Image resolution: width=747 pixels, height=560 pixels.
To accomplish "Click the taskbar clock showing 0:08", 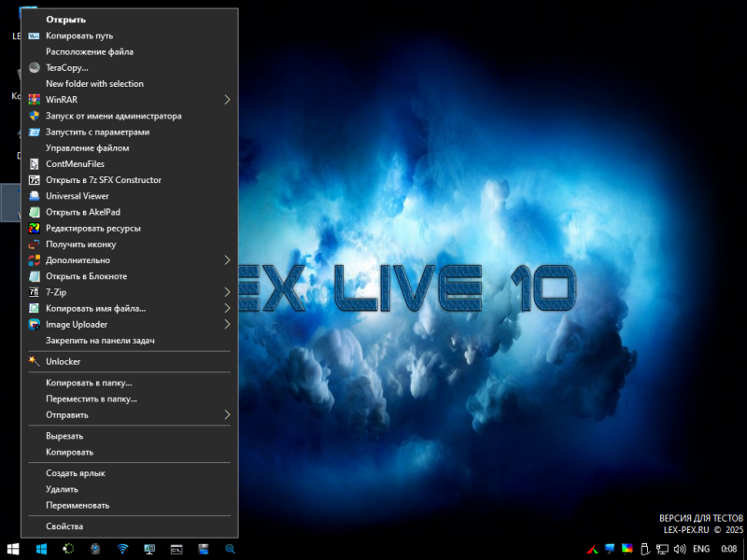I will pos(729,549).
